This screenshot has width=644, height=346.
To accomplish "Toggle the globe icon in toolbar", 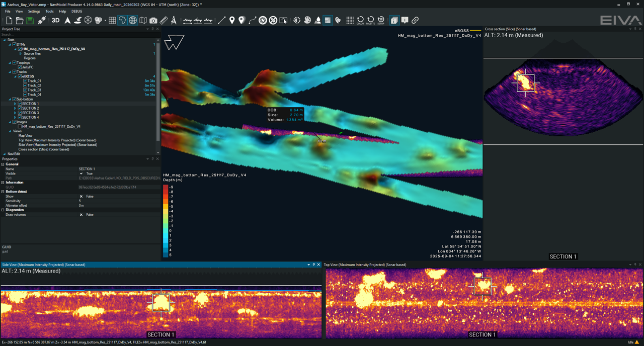I will (x=133, y=21).
